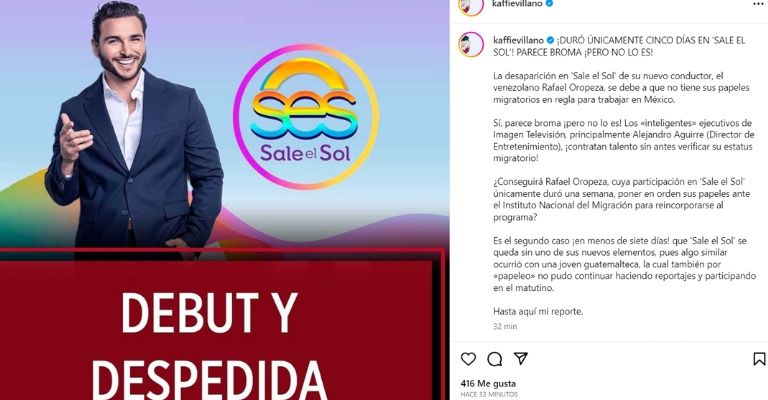768x400 pixels.
Task: Click verified badge next to header username
Action: click(550, 3)
